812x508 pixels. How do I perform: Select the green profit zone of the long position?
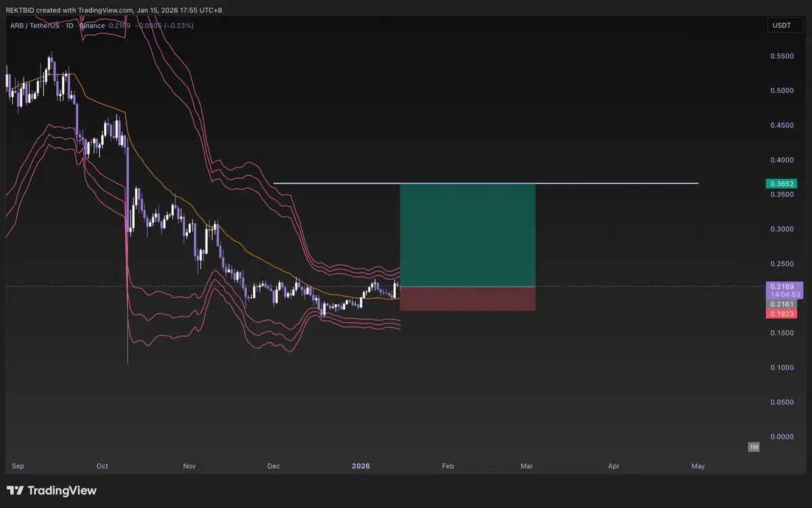click(x=468, y=235)
